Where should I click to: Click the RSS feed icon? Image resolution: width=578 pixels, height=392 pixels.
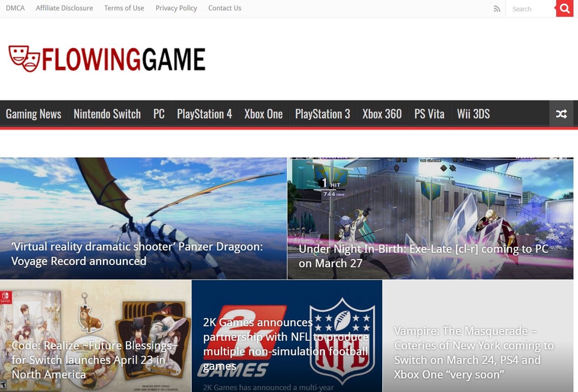point(497,9)
